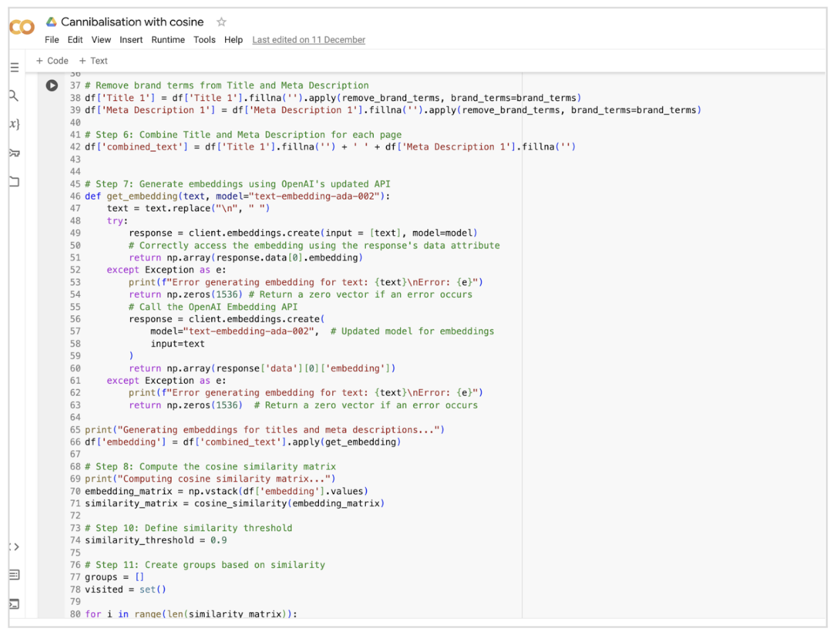Click line 39 assigning df['Meta Description 1']
Image resolution: width=840 pixels, height=634 pixels.
click(393, 110)
